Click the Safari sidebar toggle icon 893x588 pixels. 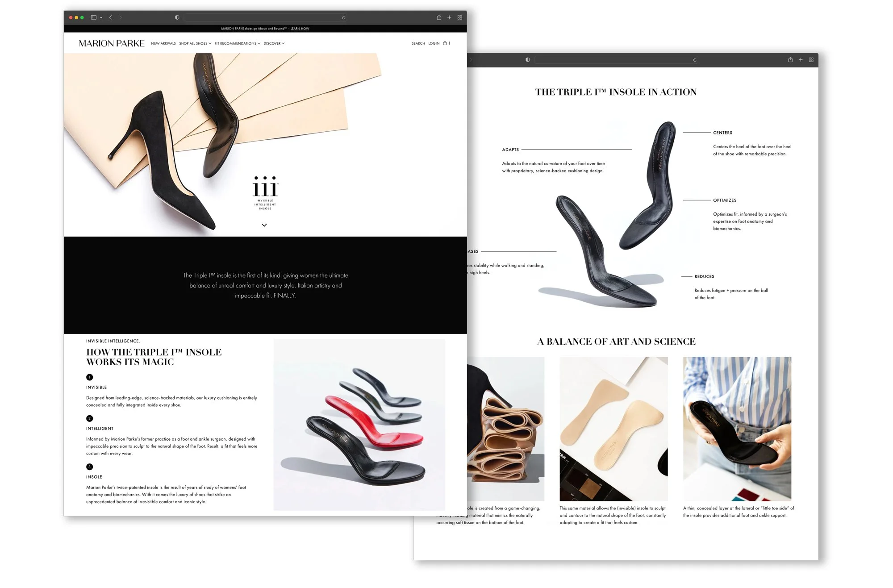(94, 17)
